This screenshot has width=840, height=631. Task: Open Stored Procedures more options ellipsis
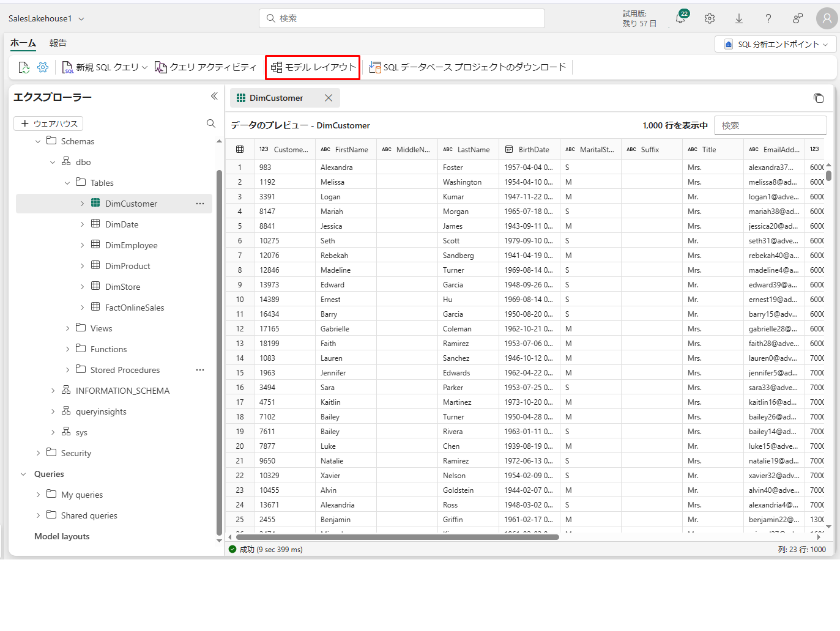(200, 370)
